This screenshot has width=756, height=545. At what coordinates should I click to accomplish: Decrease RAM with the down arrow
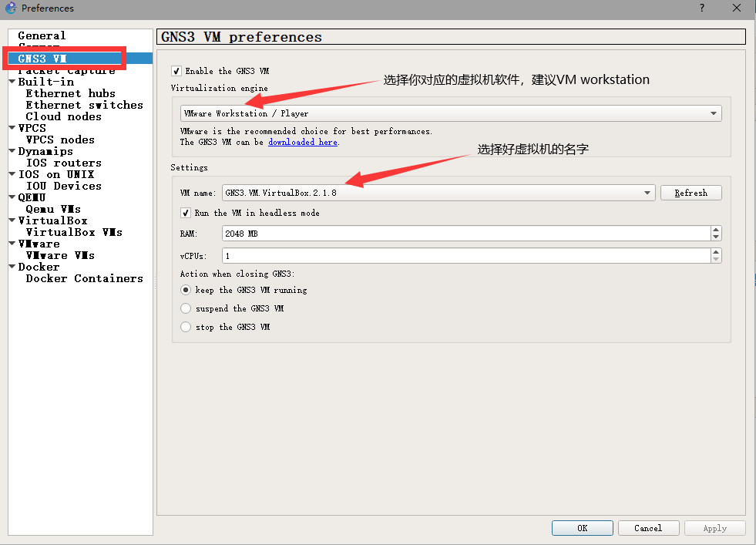[716, 237]
